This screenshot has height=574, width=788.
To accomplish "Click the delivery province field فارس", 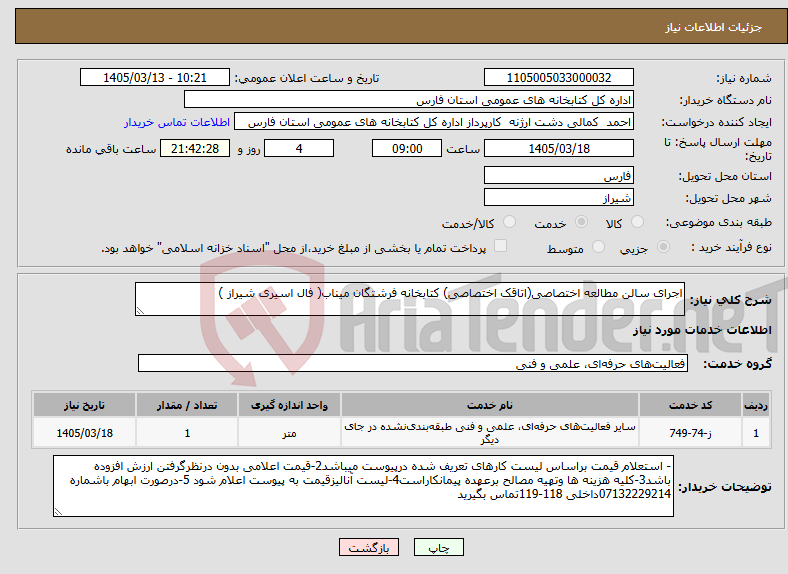I will (558, 175).
